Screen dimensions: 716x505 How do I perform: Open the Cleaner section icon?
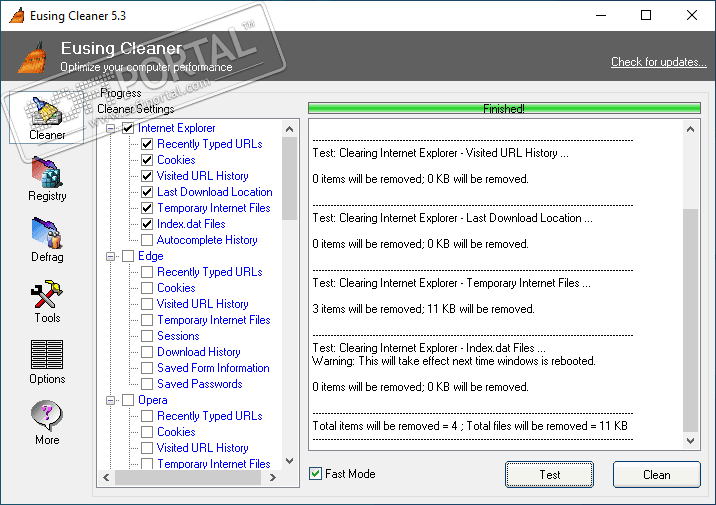pyautogui.click(x=47, y=118)
